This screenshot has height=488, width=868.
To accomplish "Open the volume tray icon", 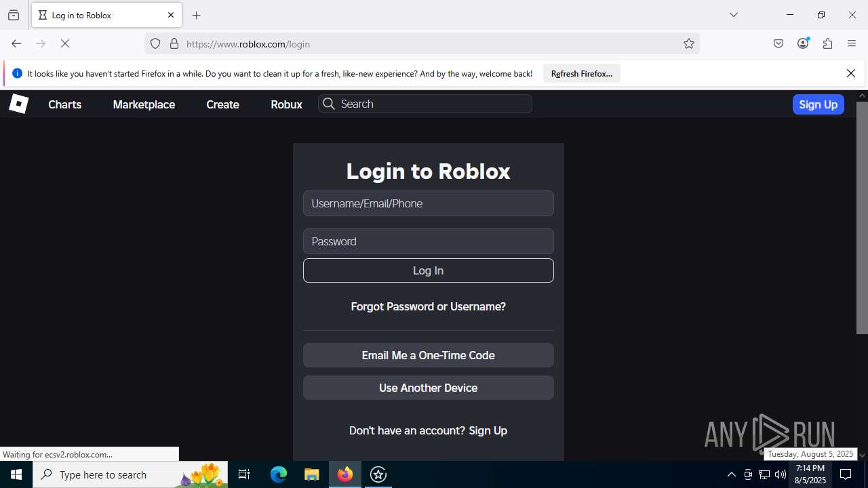I will tap(781, 474).
